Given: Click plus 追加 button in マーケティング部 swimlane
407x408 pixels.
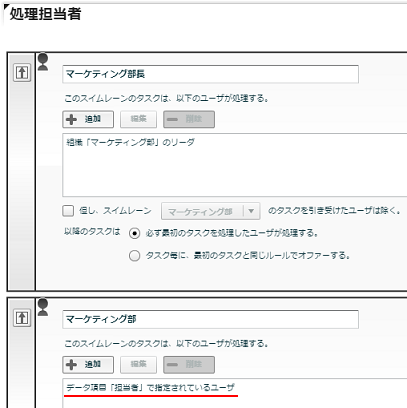Looking at the screenshot, I should [x=88, y=365].
